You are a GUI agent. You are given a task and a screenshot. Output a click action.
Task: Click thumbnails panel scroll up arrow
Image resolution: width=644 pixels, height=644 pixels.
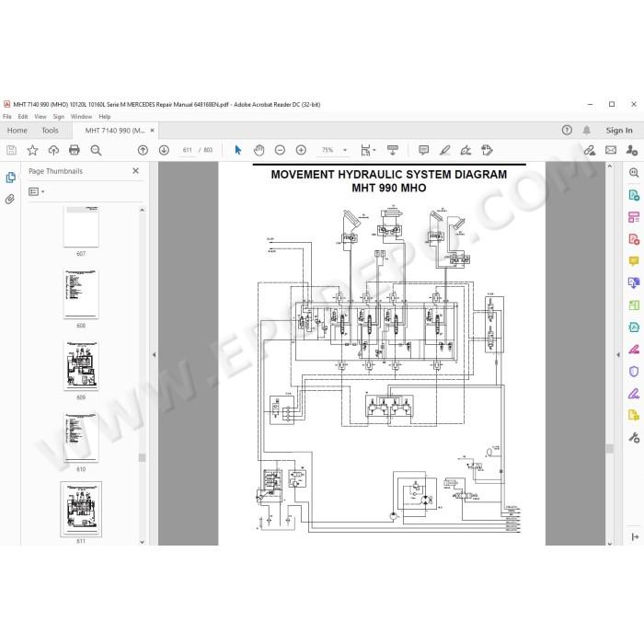tap(142, 210)
